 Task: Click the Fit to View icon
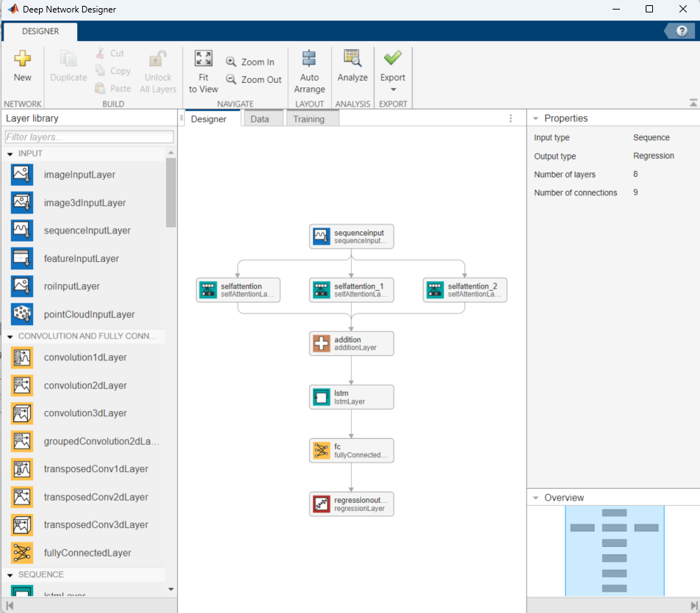click(x=203, y=58)
